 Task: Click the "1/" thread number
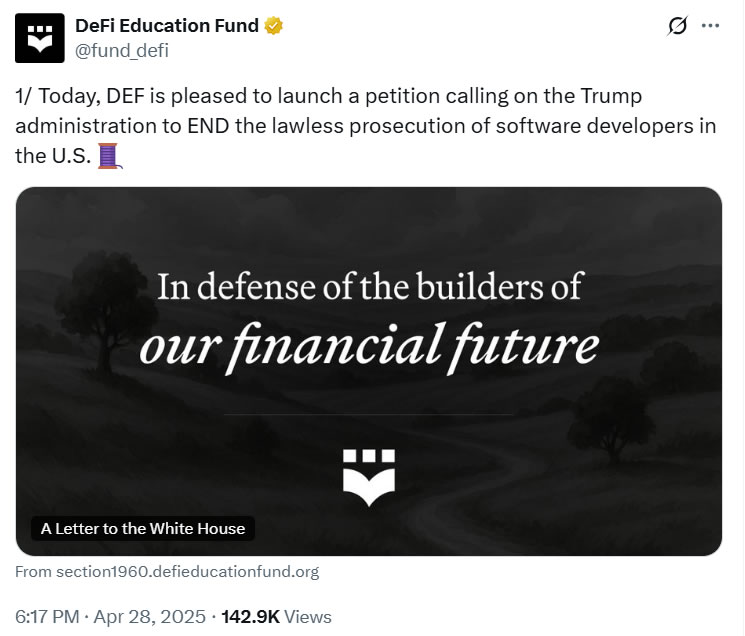24,97
